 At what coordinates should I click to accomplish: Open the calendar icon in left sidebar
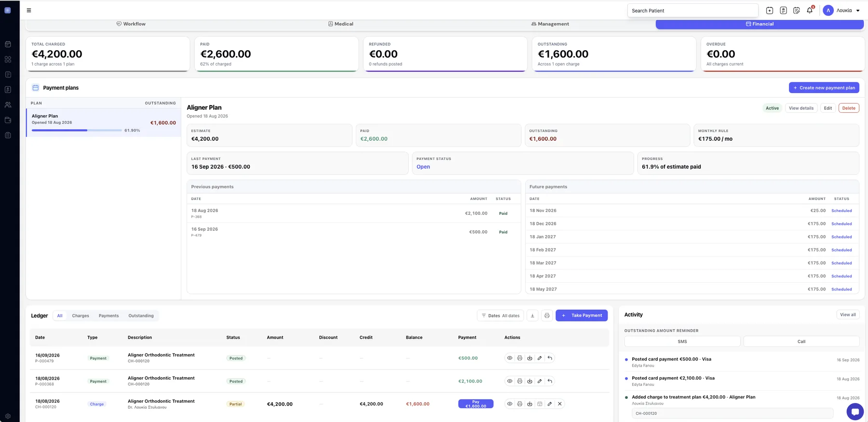pyautogui.click(x=8, y=44)
